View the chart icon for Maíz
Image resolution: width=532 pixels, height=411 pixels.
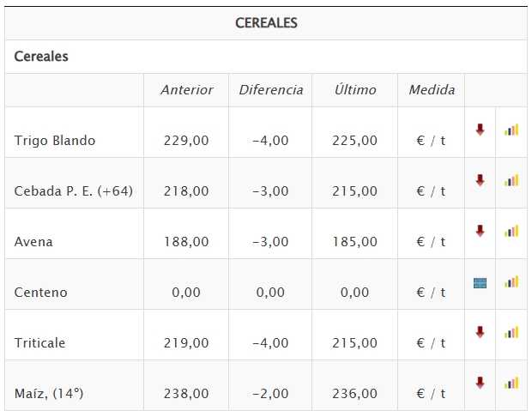(511, 383)
